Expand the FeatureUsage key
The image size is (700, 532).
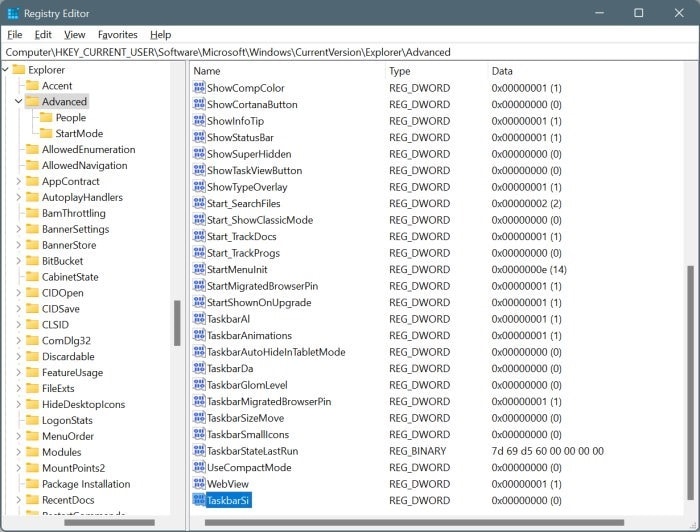[x=18, y=372]
